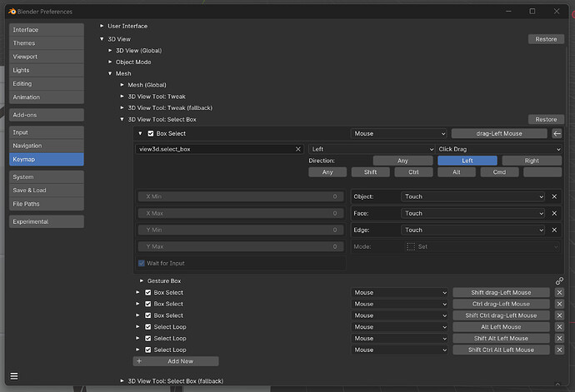Open the Themes preferences tab
This screenshot has width=575, height=392.
pyautogui.click(x=47, y=43)
